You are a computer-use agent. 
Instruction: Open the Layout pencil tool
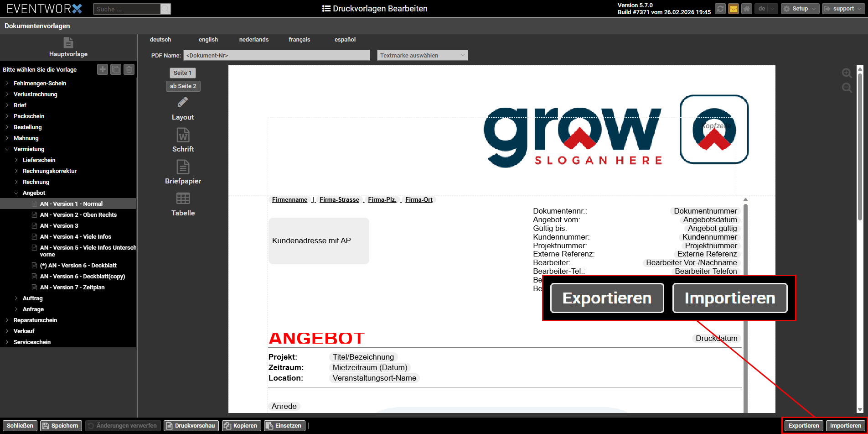point(183,108)
